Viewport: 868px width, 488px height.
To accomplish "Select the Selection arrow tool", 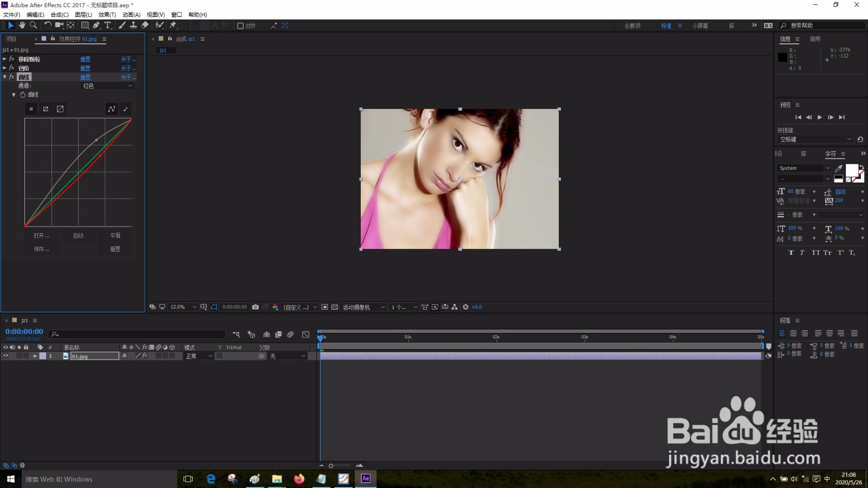I will point(11,25).
